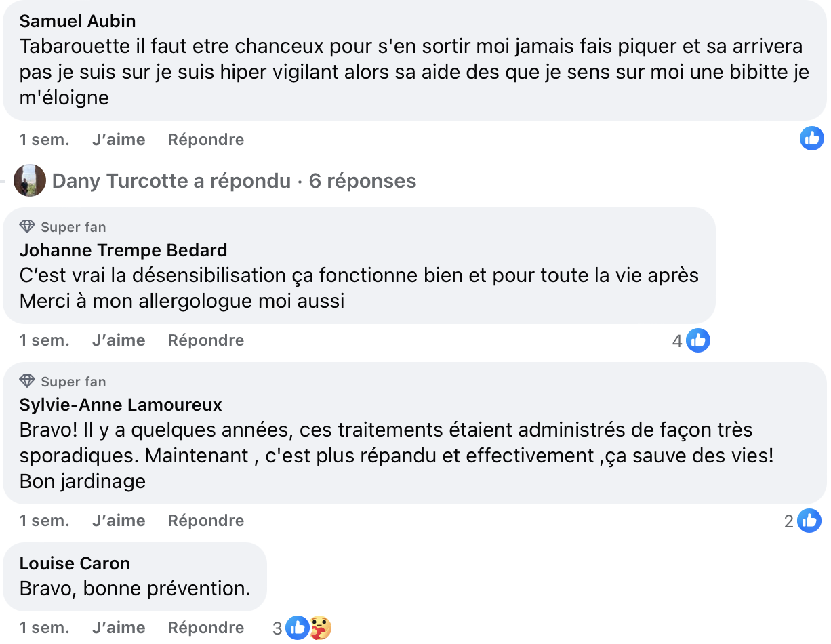Click the blue like icon on Samuel Aubin's comment
This screenshot has height=644, width=831.
[x=811, y=138]
